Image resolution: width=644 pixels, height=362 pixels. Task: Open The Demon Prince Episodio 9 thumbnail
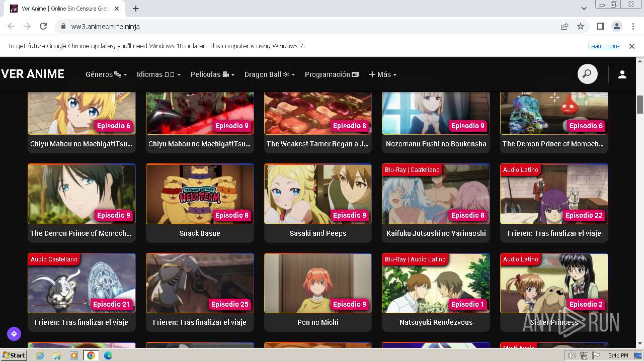click(x=82, y=194)
